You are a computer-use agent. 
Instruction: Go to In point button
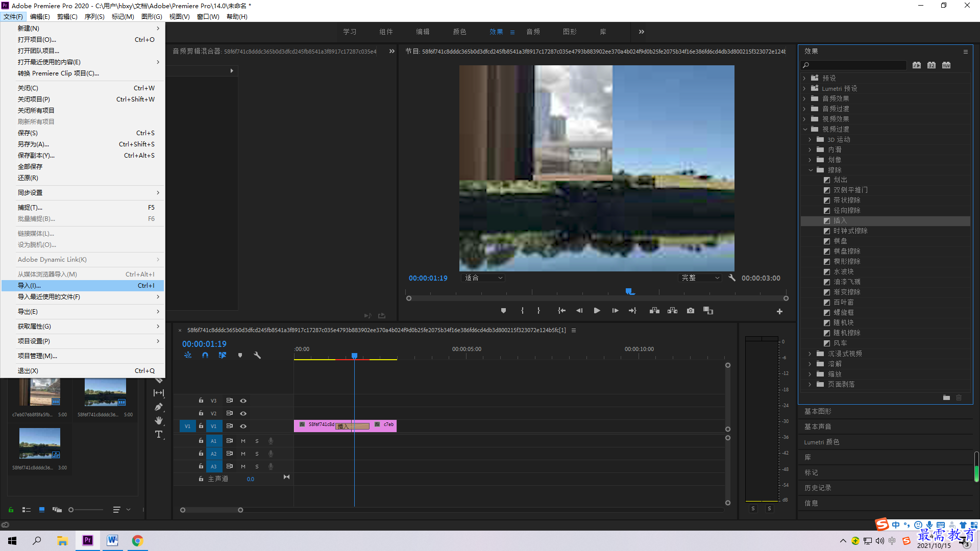pos(561,311)
